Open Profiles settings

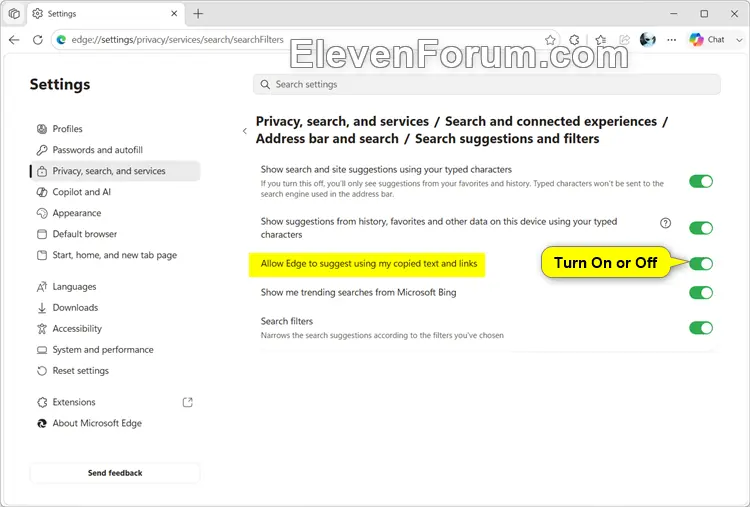(x=115, y=129)
